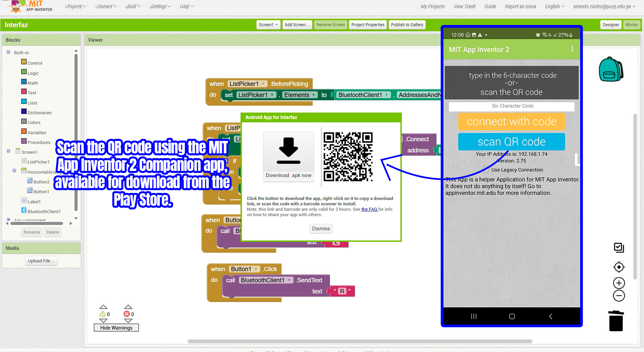
Task: Select Button1 in the component tree
Action: (x=38, y=191)
